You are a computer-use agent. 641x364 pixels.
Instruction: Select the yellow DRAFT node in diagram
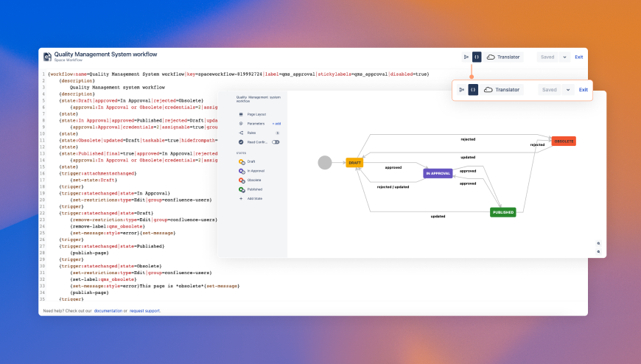pos(354,162)
